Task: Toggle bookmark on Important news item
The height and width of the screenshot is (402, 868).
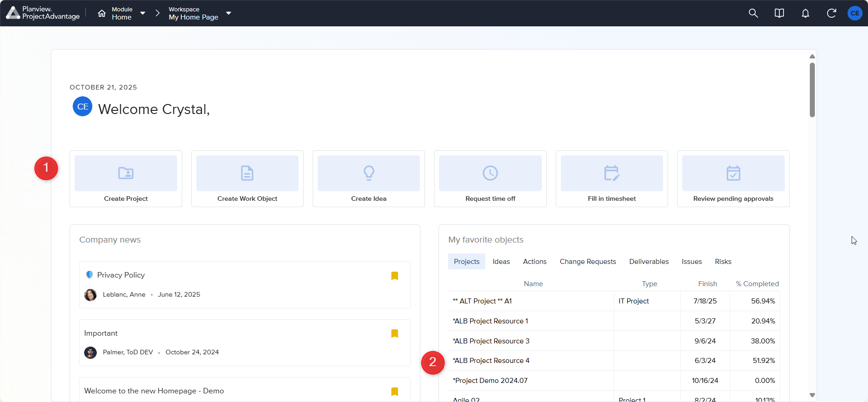Action: pyautogui.click(x=394, y=333)
